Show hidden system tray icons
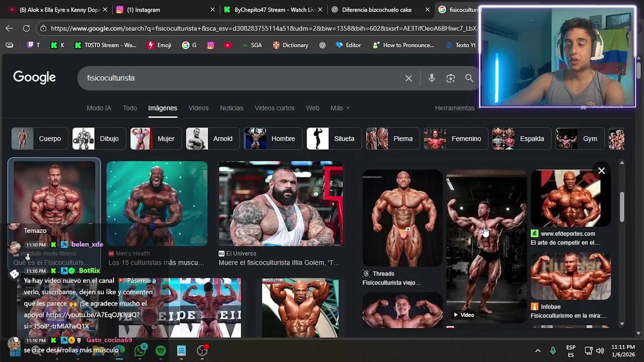The image size is (644, 362). (537, 350)
